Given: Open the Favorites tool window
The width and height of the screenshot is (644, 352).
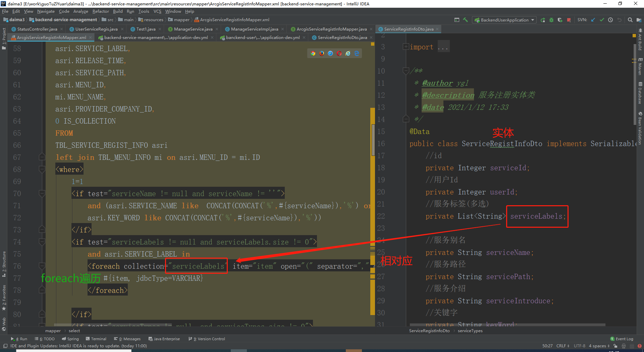Looking at the screenshot, I should click(x=4, y=298).
